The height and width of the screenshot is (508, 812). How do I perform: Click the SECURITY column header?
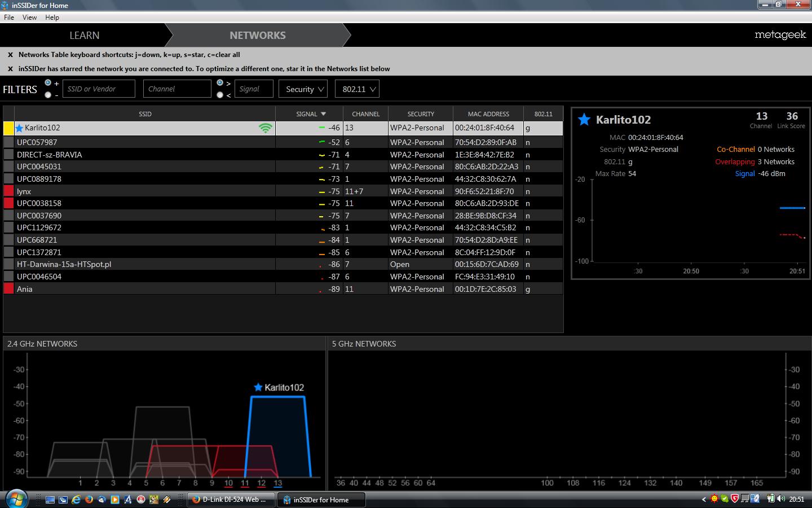[x=421, y=114]
